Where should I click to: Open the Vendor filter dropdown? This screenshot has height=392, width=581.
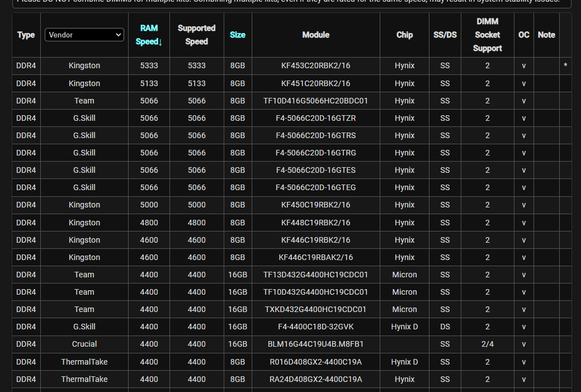[x=84, y=35]
